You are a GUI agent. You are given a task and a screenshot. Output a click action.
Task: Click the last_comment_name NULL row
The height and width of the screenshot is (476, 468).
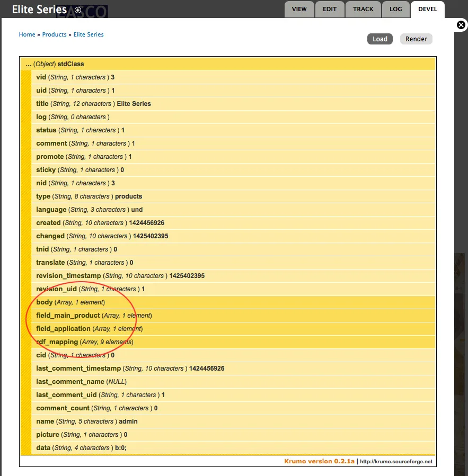point(233,382)
